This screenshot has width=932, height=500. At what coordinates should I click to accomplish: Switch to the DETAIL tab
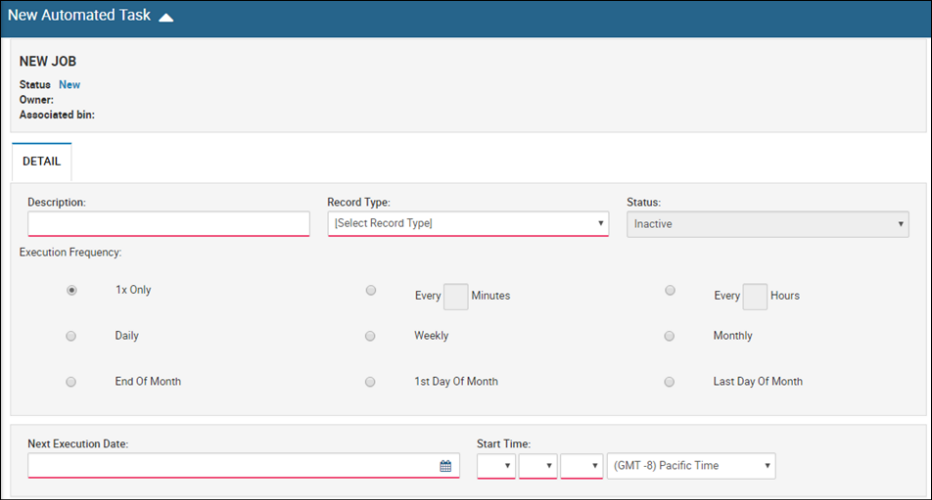coord(42,161)
